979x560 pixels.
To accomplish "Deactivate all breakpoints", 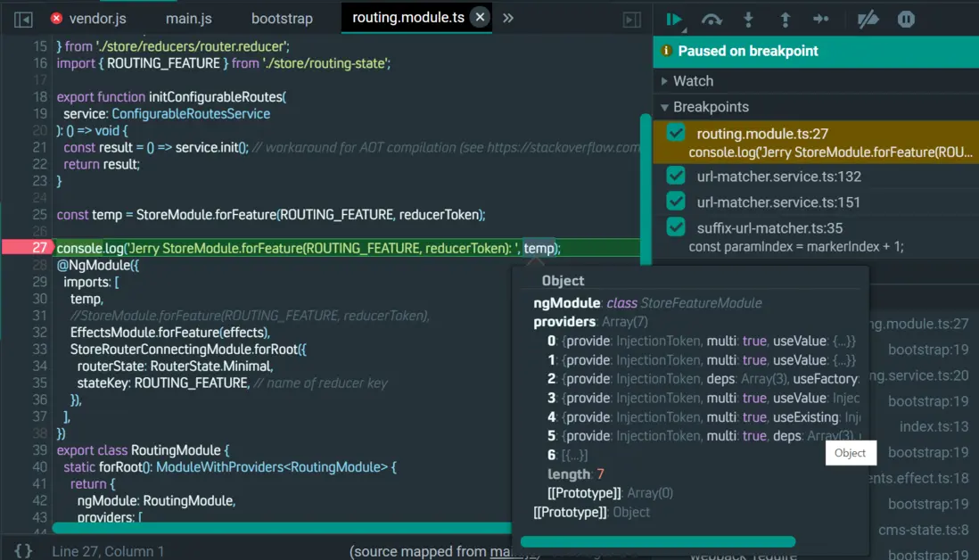I will click(868, 20).
